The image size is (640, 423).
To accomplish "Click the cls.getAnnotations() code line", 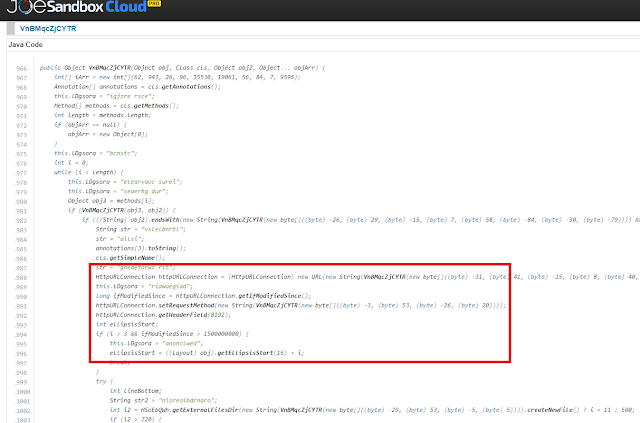I will point(138,87).
